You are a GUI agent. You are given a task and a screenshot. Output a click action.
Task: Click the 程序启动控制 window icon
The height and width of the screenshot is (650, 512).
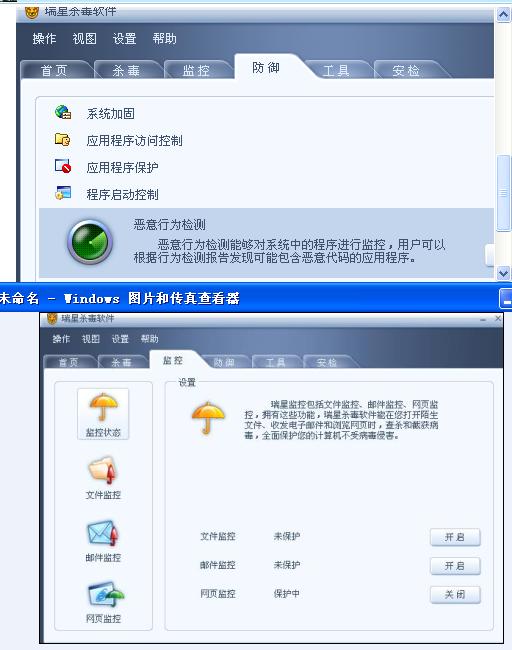[63, 193]
